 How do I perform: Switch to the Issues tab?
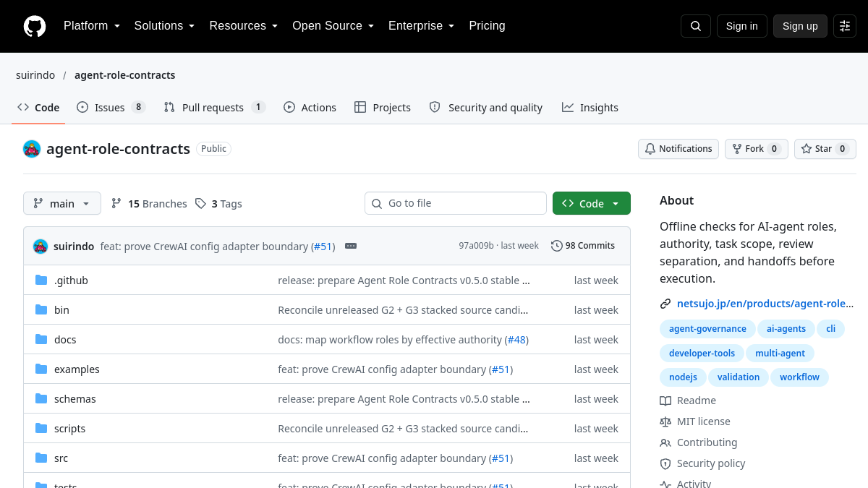(x=111, y=107)
